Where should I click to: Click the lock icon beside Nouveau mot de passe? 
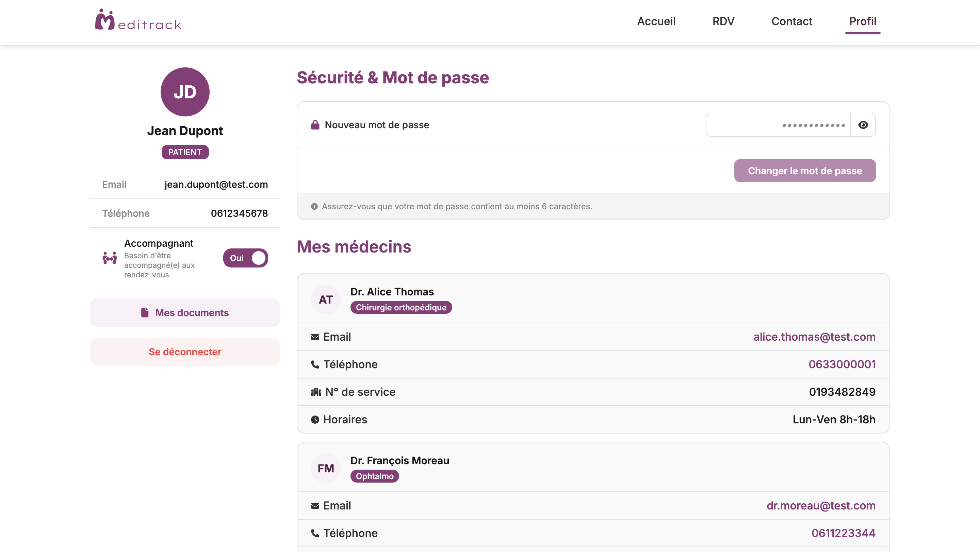pyautogui.click(x=315, y=125)
